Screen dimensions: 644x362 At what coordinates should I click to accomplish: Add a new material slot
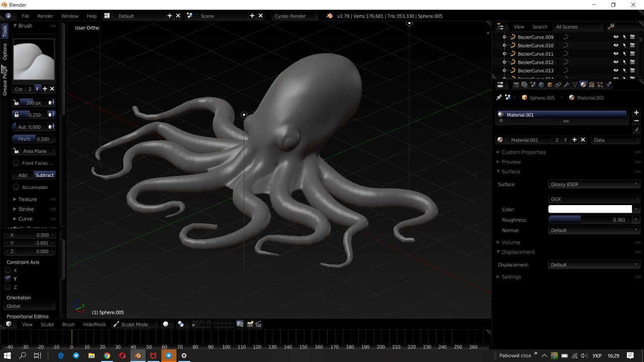636,113
